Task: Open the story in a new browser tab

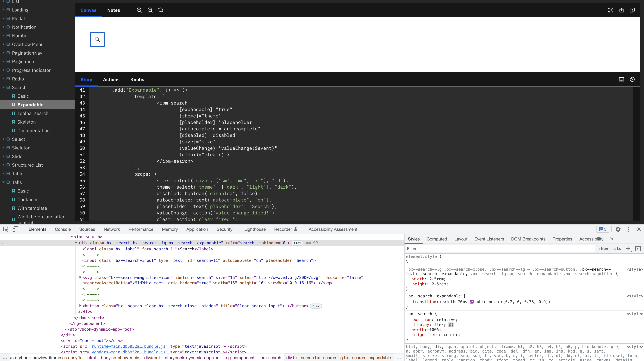Action: (622, 10)
